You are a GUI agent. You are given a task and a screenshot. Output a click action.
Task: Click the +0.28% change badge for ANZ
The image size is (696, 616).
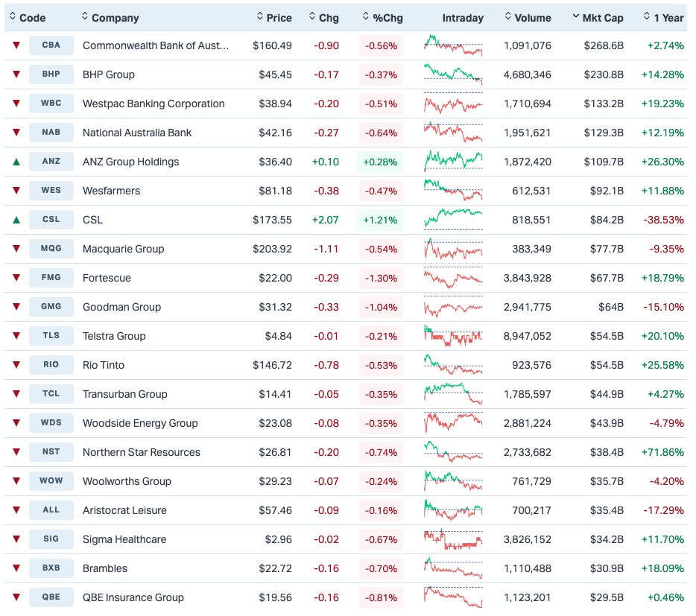[x=380, y=162]
